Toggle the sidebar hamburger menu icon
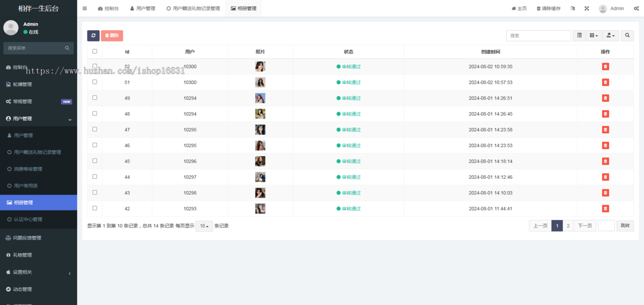This screenshot has height=305, width=644. pos(85,9)
